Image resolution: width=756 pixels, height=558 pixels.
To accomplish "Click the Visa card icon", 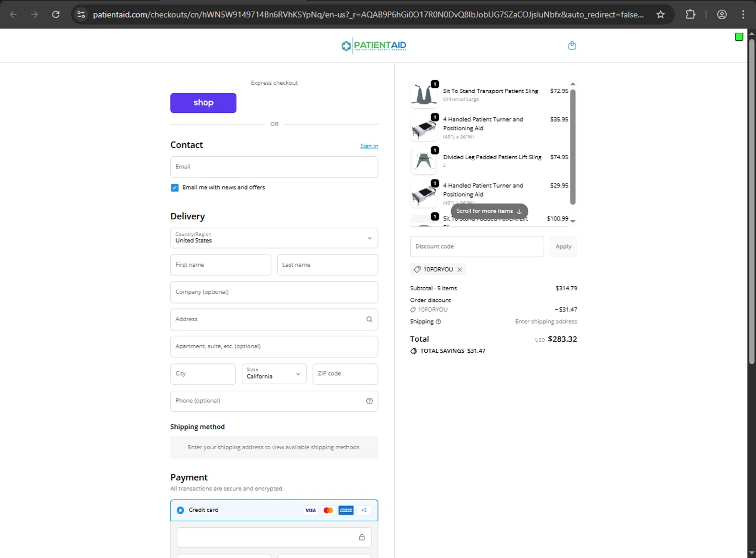I will 310,510.
